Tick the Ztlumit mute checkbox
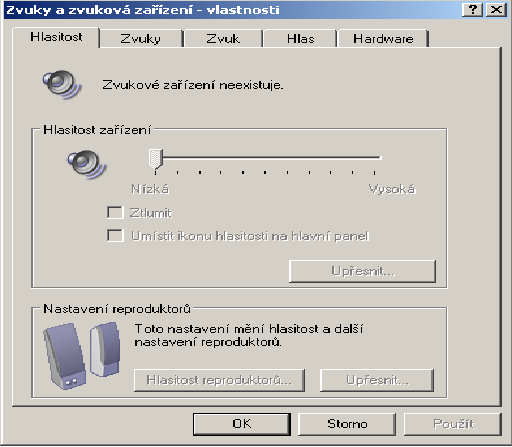 click(115, 213)
